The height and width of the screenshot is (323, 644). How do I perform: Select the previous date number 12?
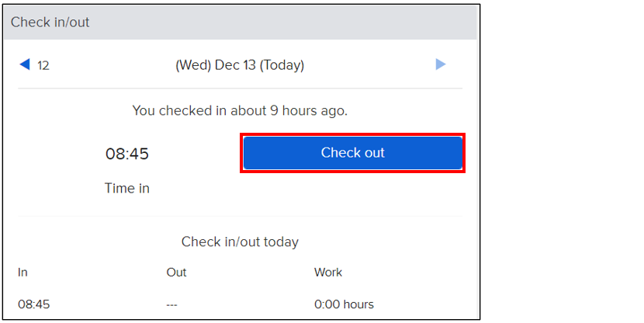point(43,65)
